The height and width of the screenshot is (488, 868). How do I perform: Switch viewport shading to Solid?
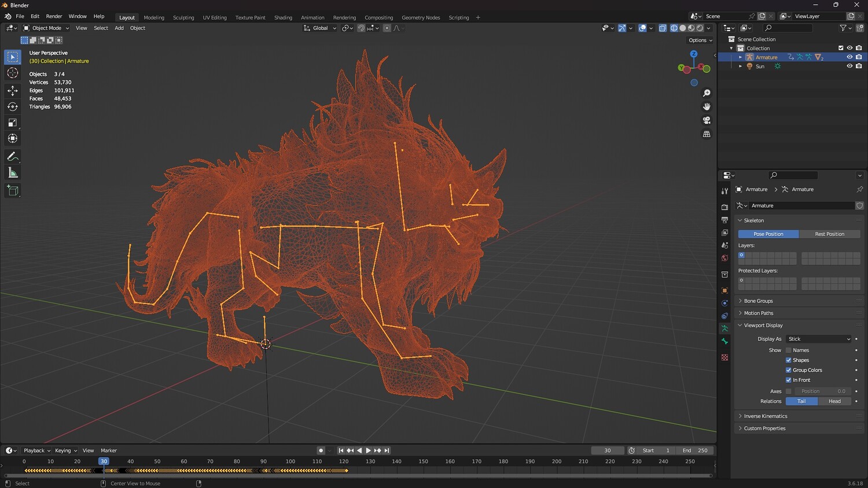pos(682,28)
